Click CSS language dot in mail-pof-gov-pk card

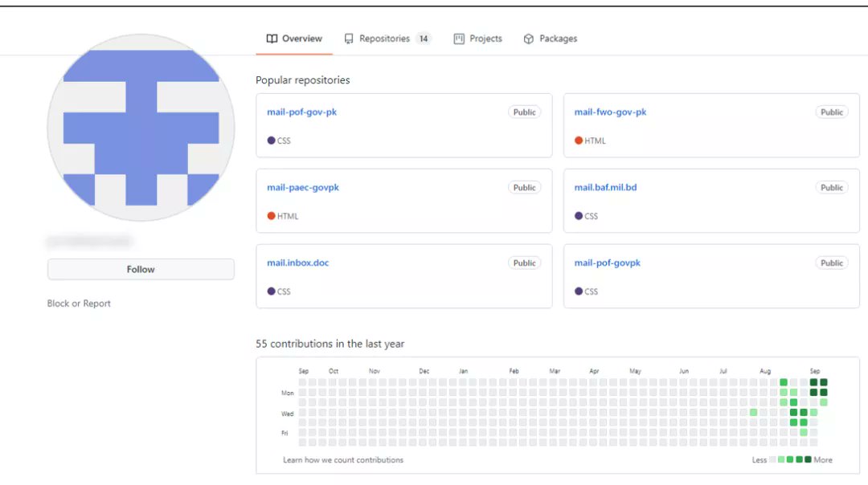tap(272, 141)
